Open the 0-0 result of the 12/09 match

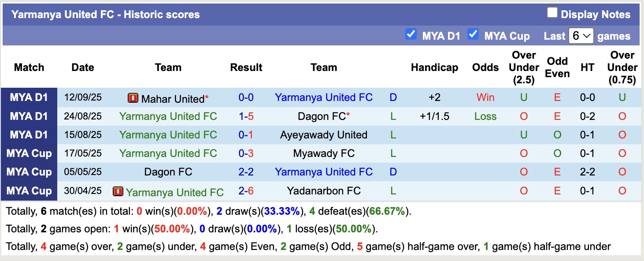246,97
